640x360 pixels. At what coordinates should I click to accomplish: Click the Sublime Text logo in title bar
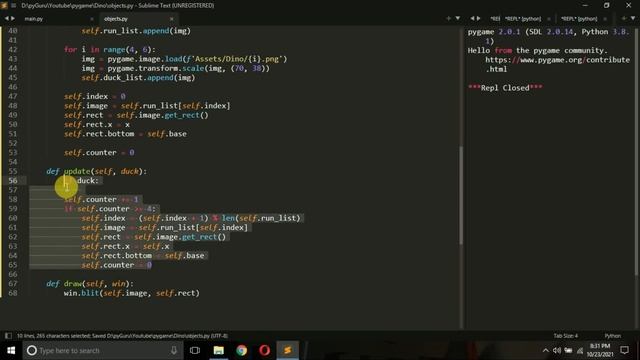4,5
